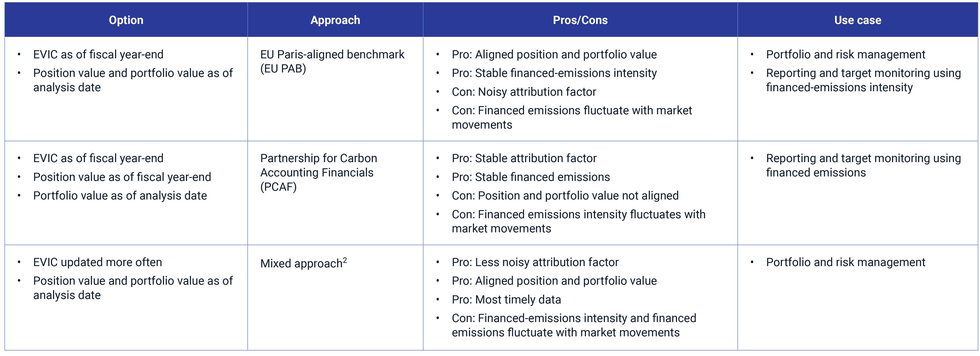Click 'Pro: Stable attribution factor' line

coord(524,158)
